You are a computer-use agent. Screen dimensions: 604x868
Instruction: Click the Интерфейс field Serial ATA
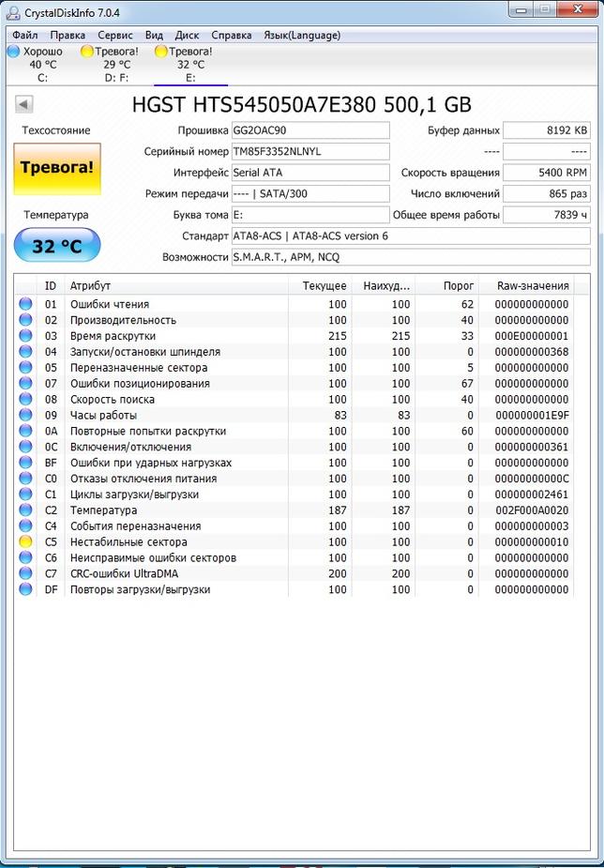click(310, 173)
